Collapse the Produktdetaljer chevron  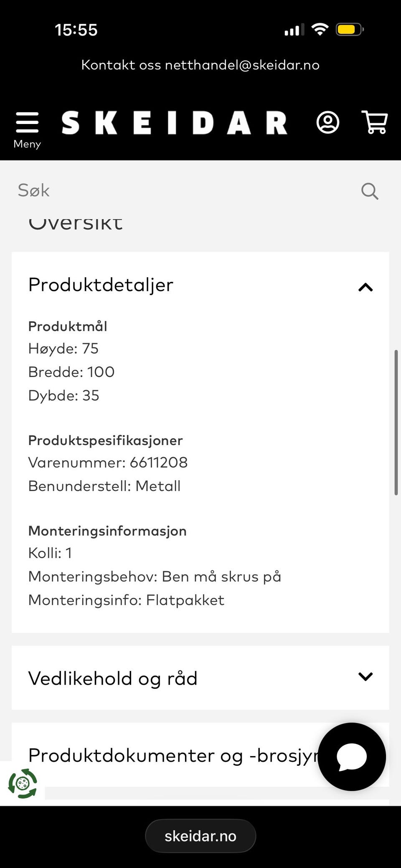tap(365, 287)
